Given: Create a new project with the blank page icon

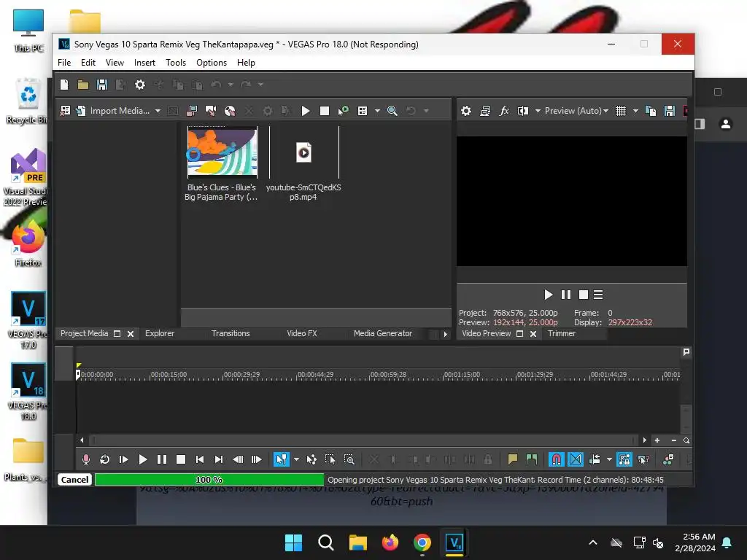Looking at the screenshot, I should coord(64,85).
